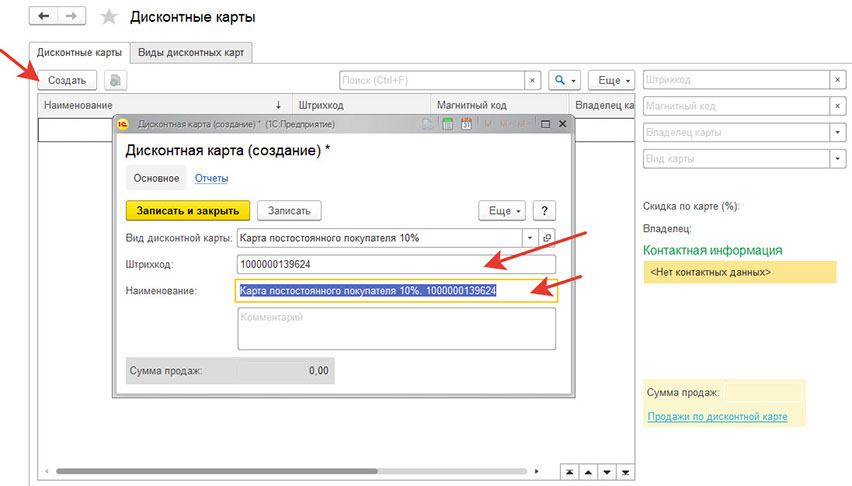The height and width of the screenshot is (486, 852).
Task: Focus the Наименование field in the dialog
Action: (396, 291)
